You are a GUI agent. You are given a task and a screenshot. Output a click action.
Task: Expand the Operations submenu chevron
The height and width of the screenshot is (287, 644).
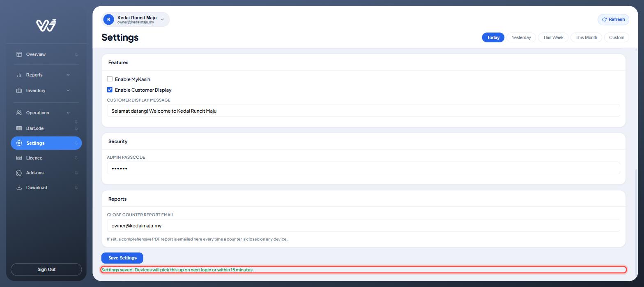(68, 113)
